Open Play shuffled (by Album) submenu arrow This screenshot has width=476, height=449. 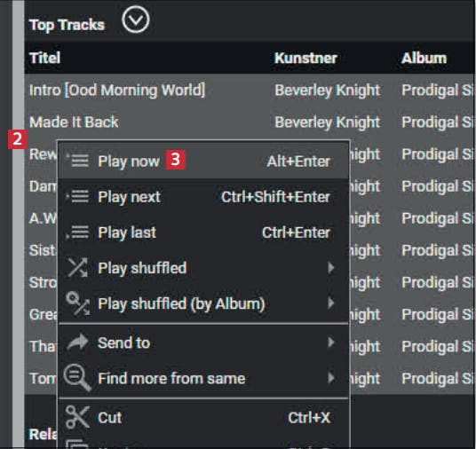point(331,303)
